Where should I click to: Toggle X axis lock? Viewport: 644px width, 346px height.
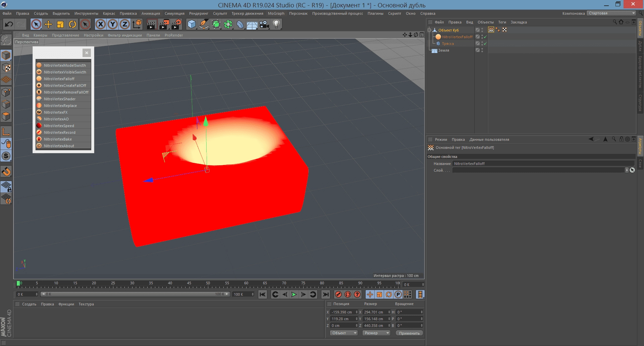coord(101,24)
